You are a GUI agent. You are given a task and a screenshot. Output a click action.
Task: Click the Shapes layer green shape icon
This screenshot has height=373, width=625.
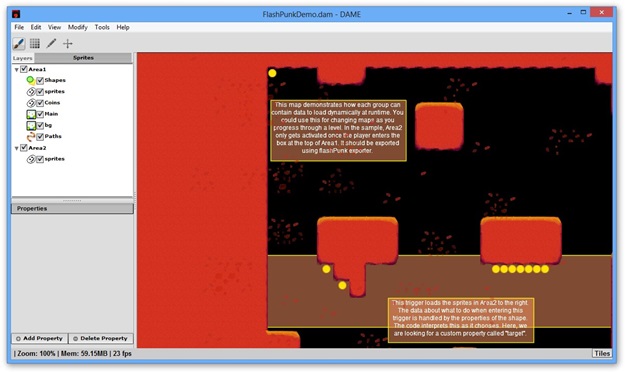click(x=31, y=80)
